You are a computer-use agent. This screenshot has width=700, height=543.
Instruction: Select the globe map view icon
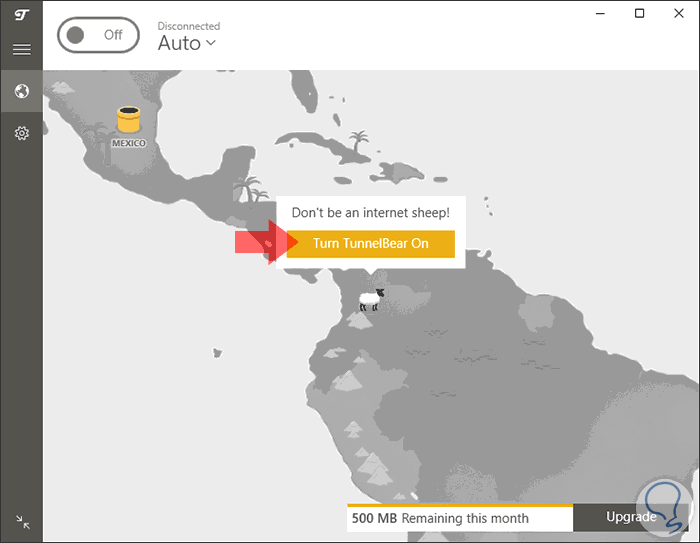tap(21, 91)
